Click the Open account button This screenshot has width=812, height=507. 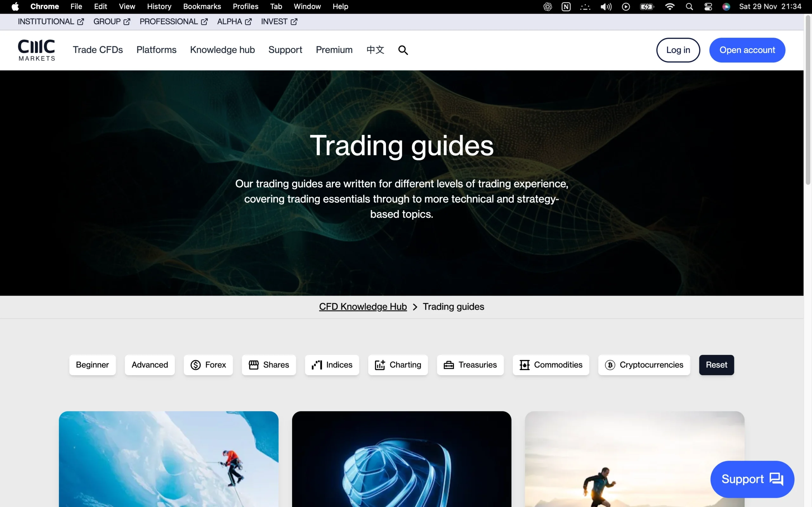747,50
